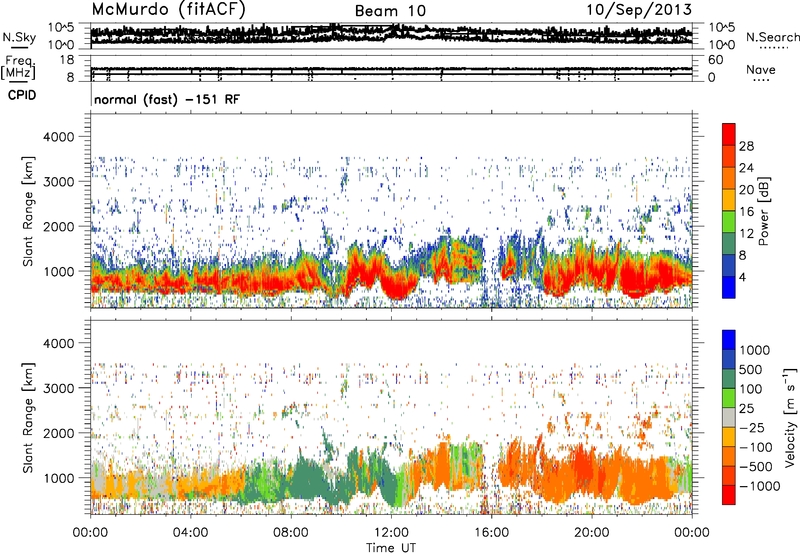Click the Slant Range label of velocity panel
This screenshot has height=554, width=800.
(x=28, y=418)
